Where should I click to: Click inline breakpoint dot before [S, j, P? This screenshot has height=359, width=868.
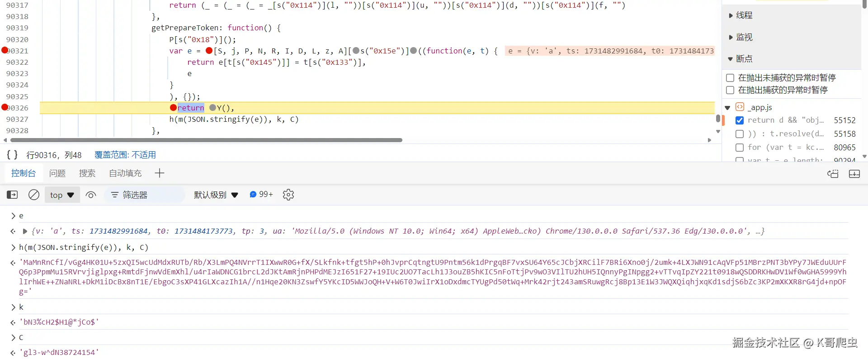coord(209,51)
